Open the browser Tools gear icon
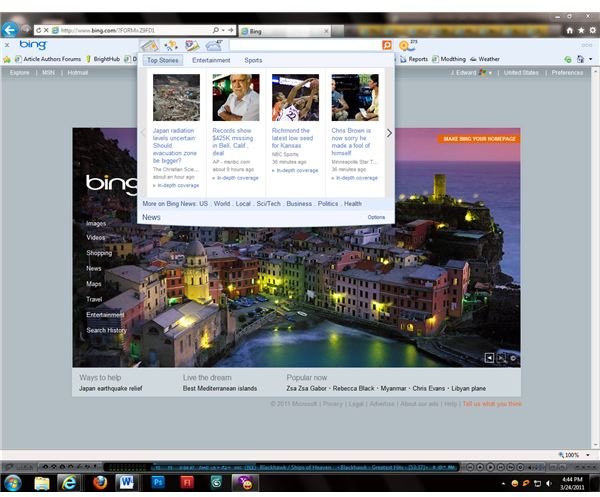The height and width of the screenshot is (497, 600). tap(592, 30)
